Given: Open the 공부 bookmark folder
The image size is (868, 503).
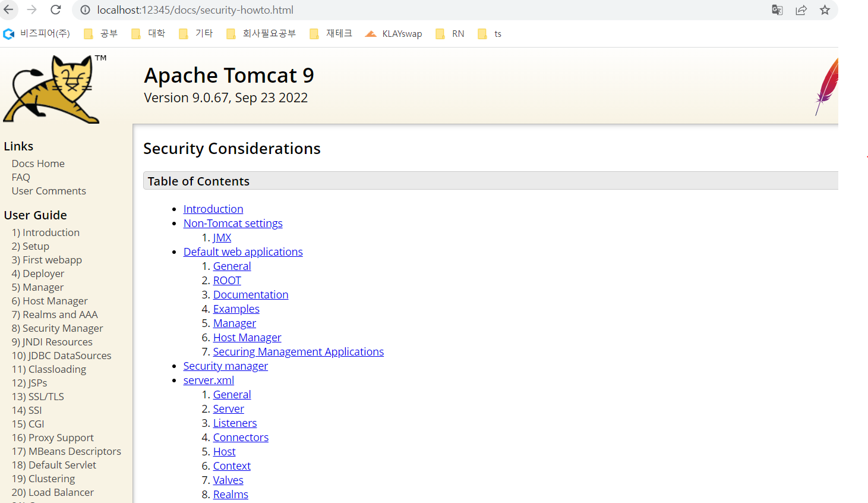Looking at the screenshot, I should tap(101, 34).
